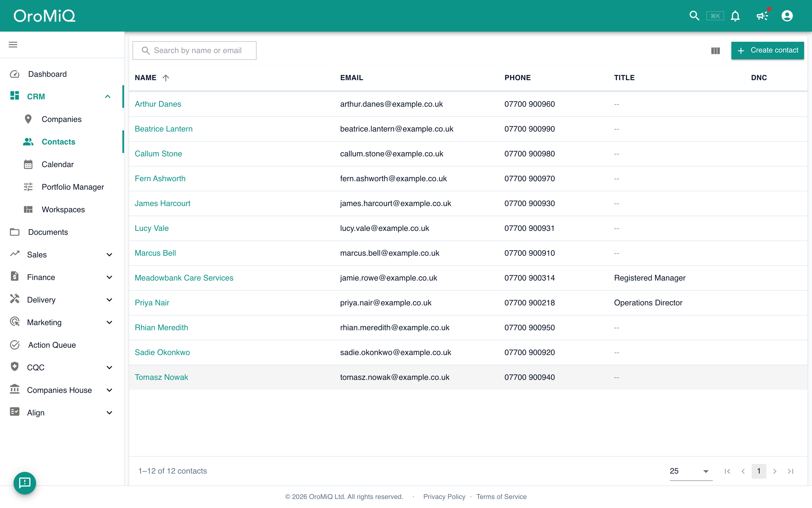This screenshot has width=812, height=508.
Task: Click the TITLE column header
Action: [624, 78]
